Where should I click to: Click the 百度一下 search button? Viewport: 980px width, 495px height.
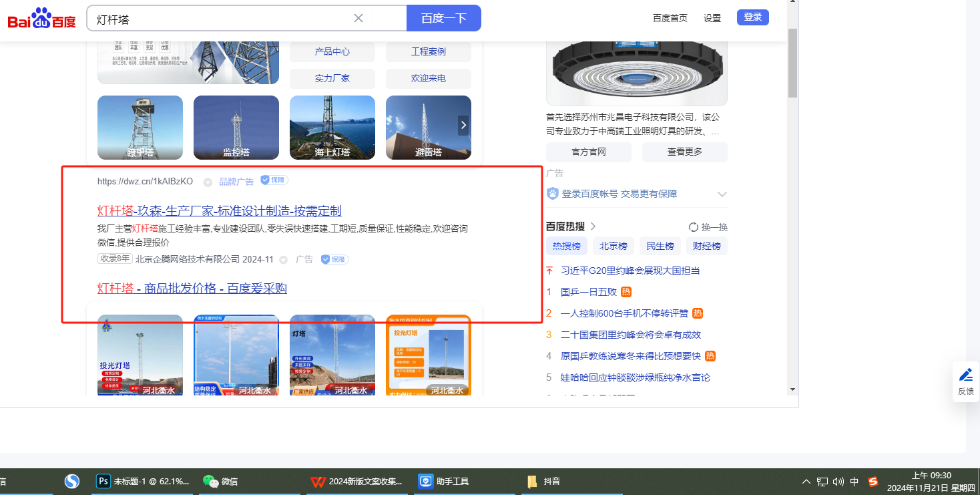point(443,18)
